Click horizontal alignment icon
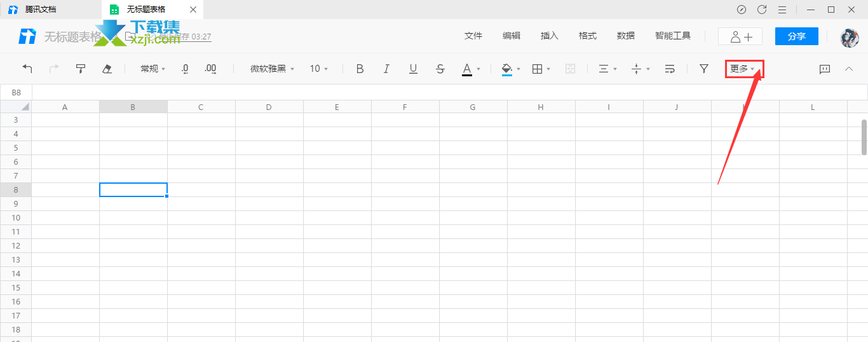The image size is (868, 342). pyautogui.click(x=604, y=69)
